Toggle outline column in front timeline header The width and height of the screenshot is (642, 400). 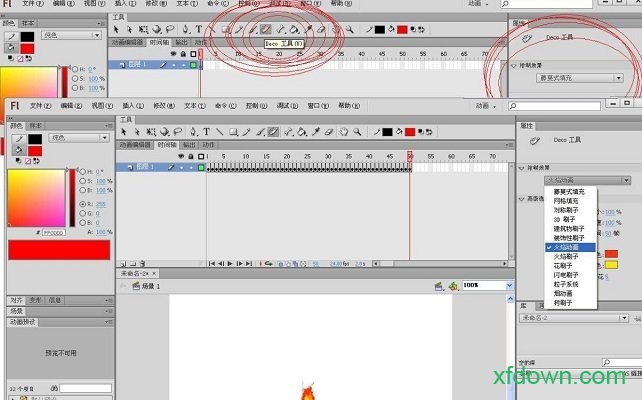(201, 156)
